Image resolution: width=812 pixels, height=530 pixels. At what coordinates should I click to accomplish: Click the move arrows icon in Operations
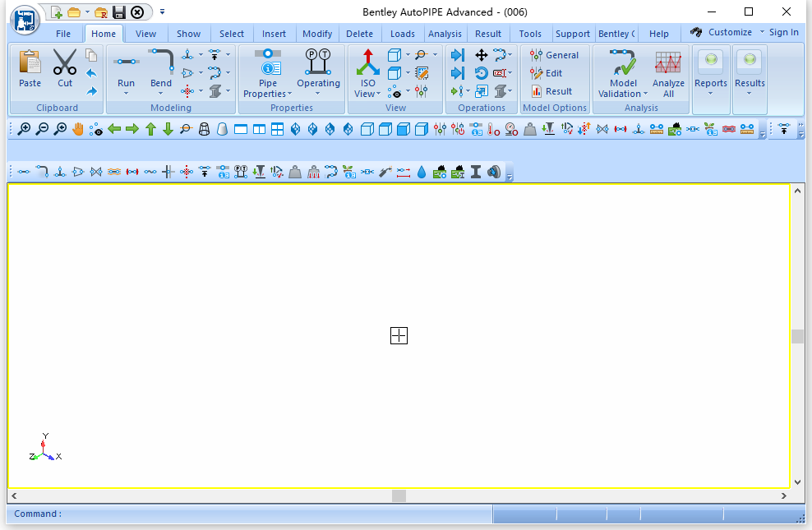pyautogui.click(x=481, y=55)
